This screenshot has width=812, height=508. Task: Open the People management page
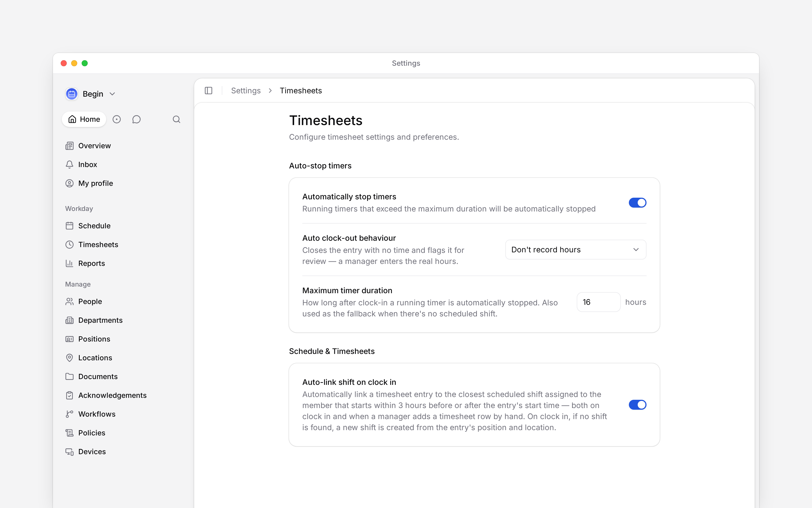[90, 301]
